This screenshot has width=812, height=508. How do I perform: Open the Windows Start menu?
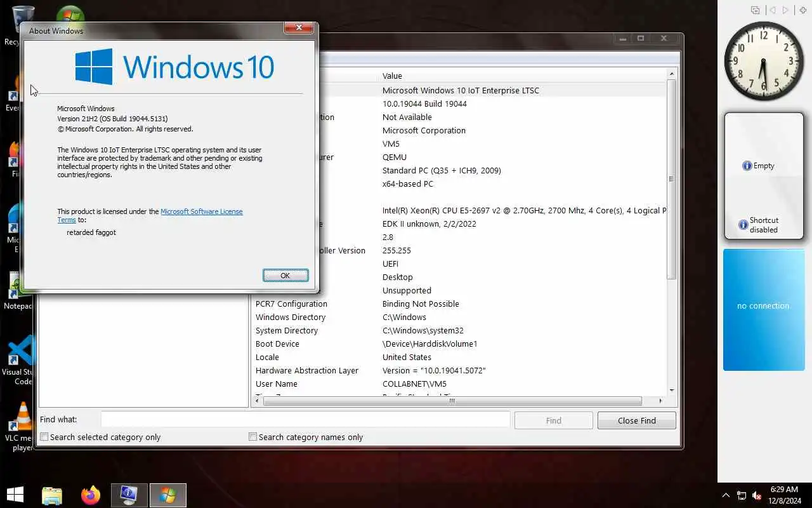coord(15,495)
